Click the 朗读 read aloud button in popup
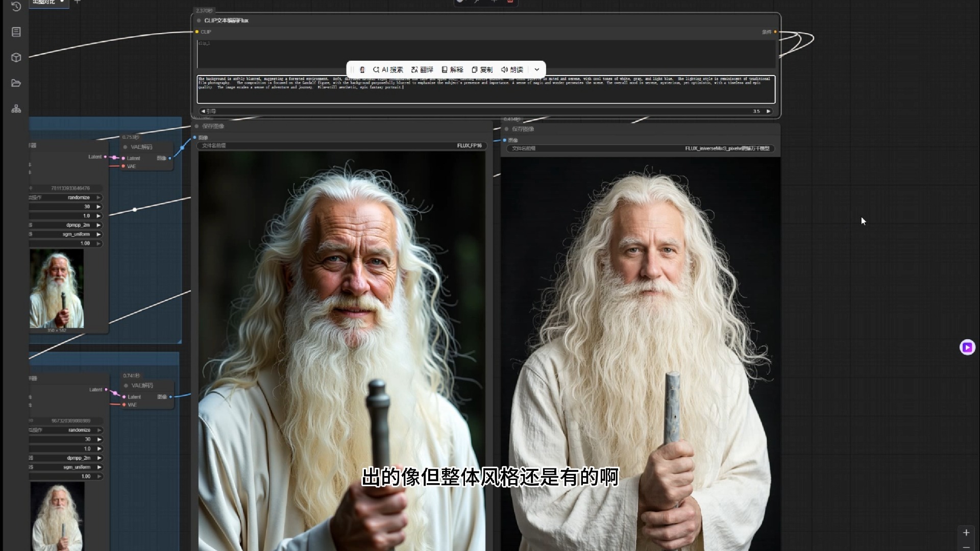Viewport: 980px width, 551px height. point(512,69)
